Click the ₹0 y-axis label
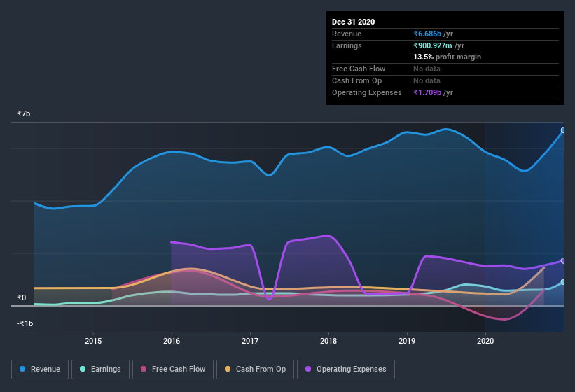 [x=22, y=297]
